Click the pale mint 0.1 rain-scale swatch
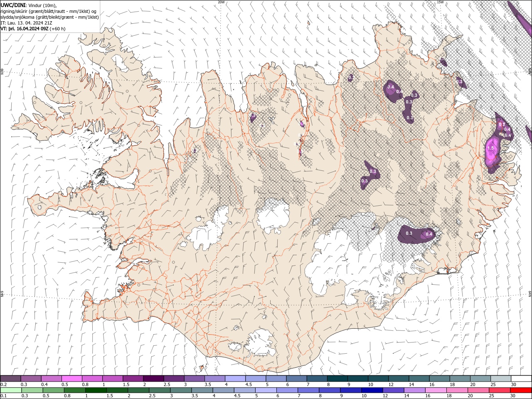 click(10, 390)
